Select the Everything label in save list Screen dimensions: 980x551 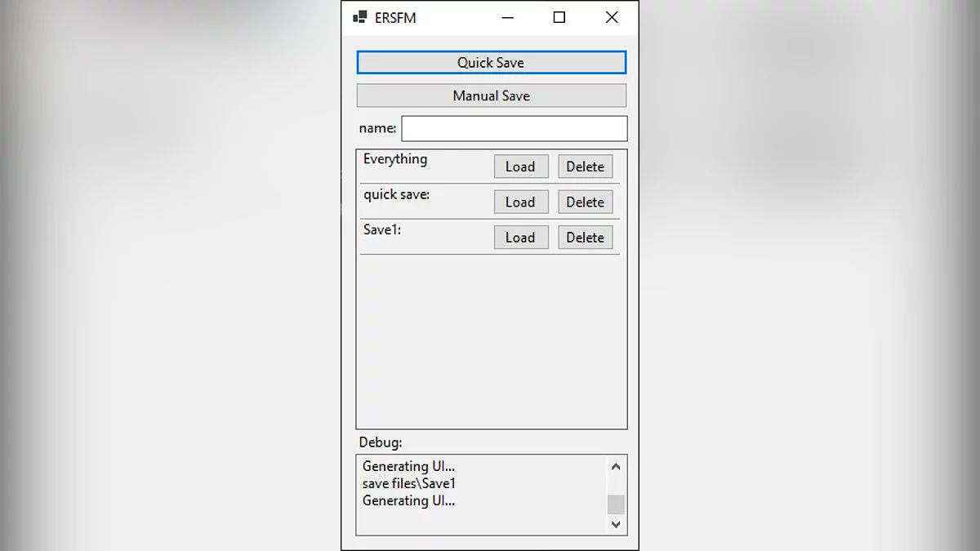[x=395, y=159]
